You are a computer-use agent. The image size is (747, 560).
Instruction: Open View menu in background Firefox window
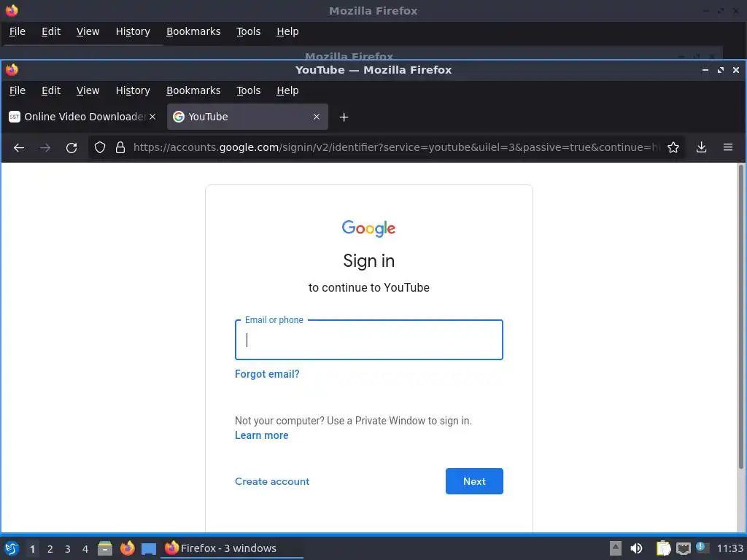point(88,31)
